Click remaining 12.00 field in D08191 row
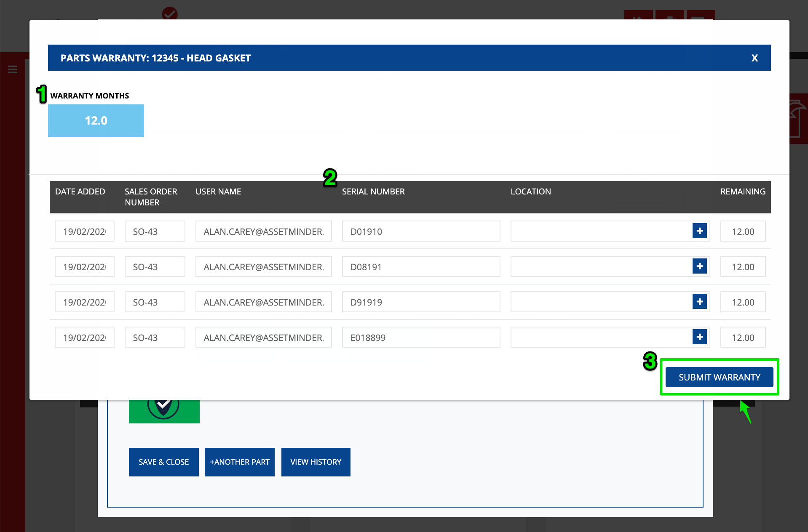This screenshot has height=532, width=808. click(x=743, y=266)
